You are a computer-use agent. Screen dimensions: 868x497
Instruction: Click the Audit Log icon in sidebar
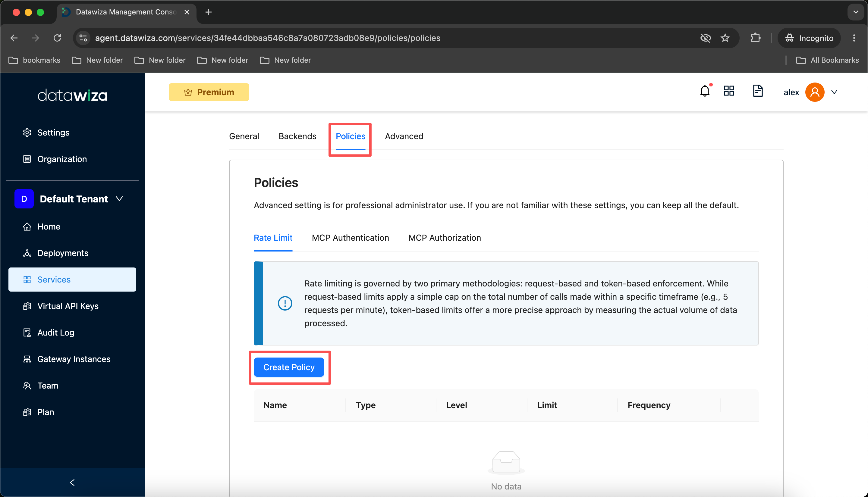(27, 333)
